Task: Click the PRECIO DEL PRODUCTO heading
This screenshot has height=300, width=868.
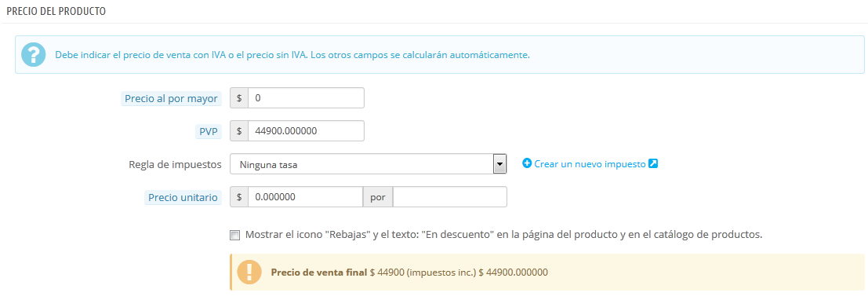Action: click(56, 10)
